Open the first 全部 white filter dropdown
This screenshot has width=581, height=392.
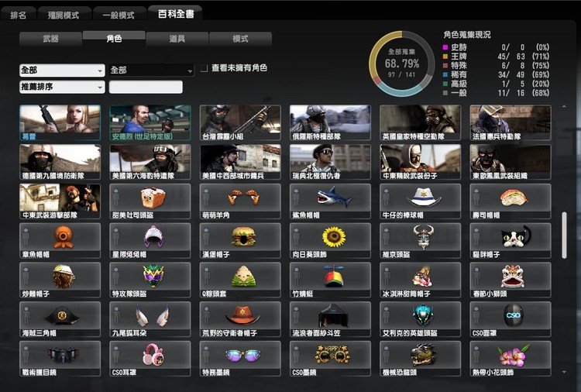coord(62,70)
